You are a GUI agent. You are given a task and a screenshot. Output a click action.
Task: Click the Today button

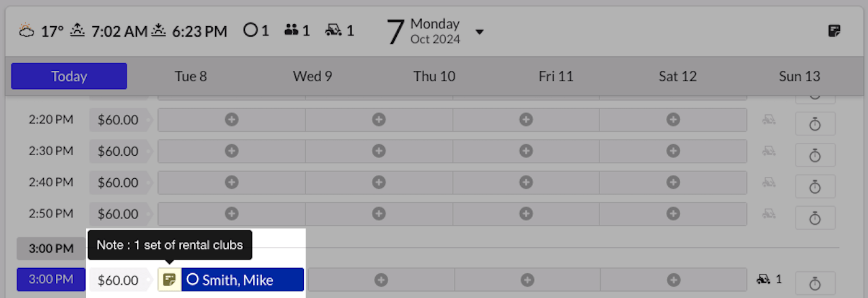[69, 76]
